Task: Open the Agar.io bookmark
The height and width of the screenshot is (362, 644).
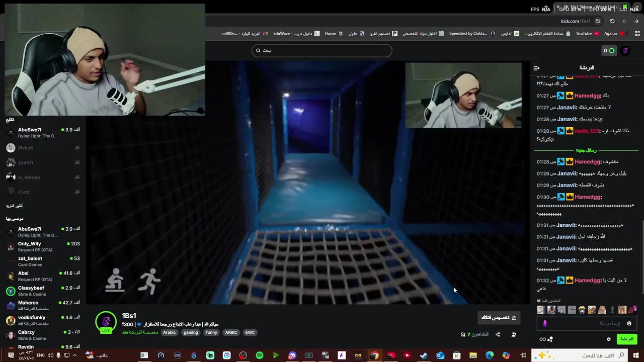Action: click(x=614, y=34)
